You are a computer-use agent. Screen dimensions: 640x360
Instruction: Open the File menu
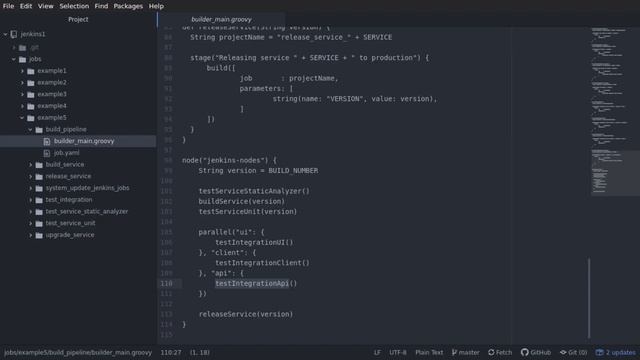click(8, 6)
